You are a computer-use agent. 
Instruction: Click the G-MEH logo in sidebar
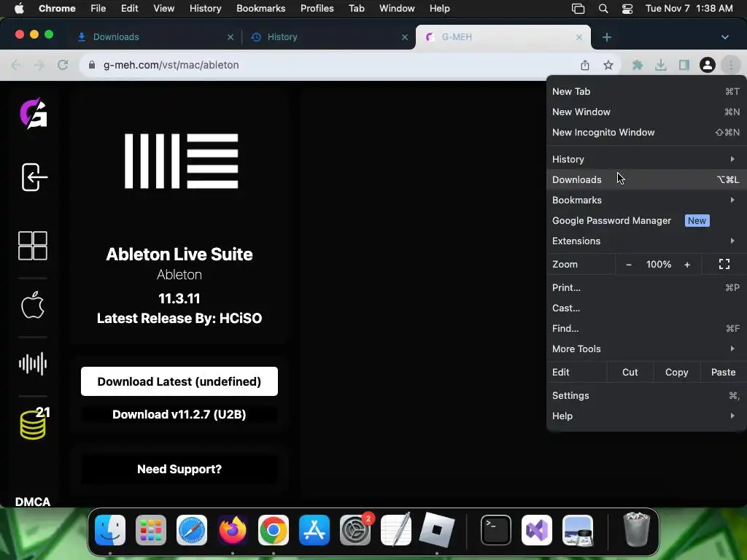[34, 113]
